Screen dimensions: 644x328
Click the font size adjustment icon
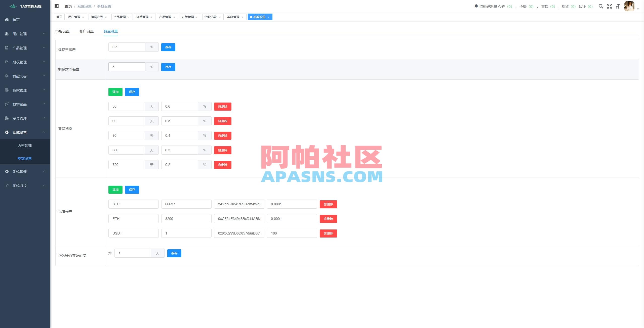(618, 6)
